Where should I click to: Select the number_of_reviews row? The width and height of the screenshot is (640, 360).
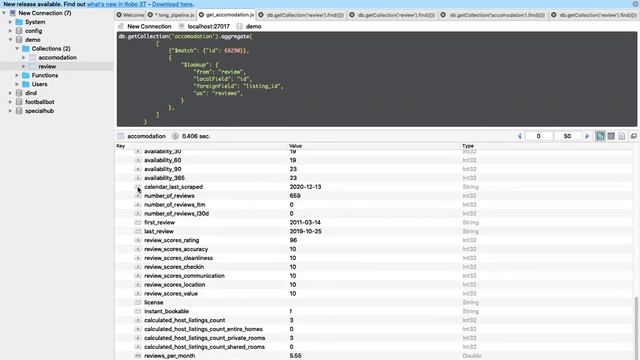(x=374, y=196)
